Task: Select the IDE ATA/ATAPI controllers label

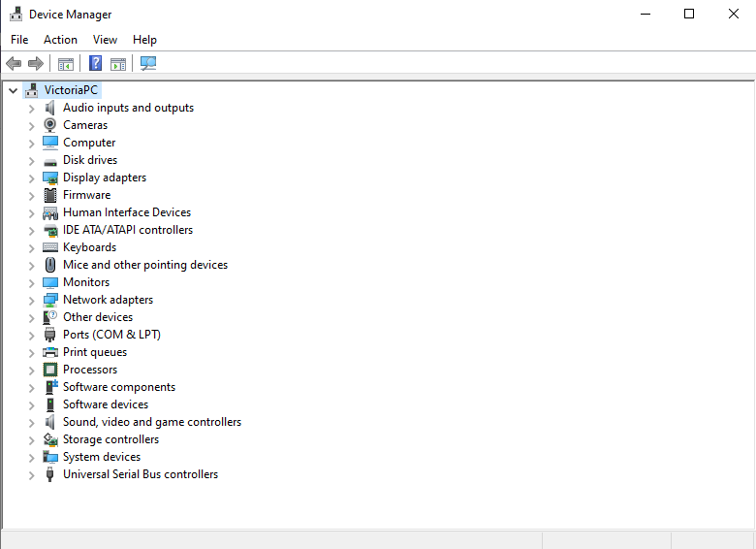Action: pos(128,230)
